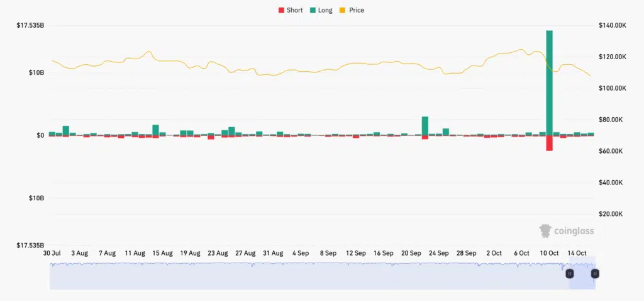644x301 pixels.
Task: Select the tall green long bar at 10 Oct
Action: point(549,82)
